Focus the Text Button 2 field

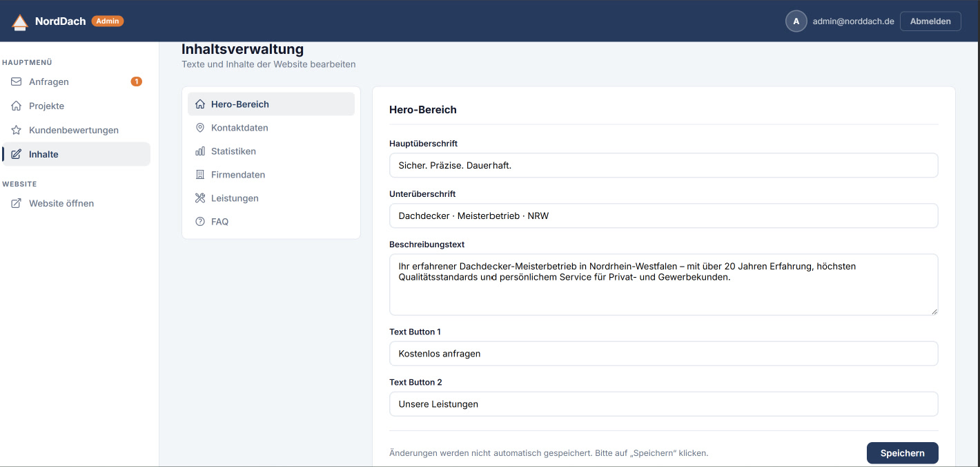point(663,403)
